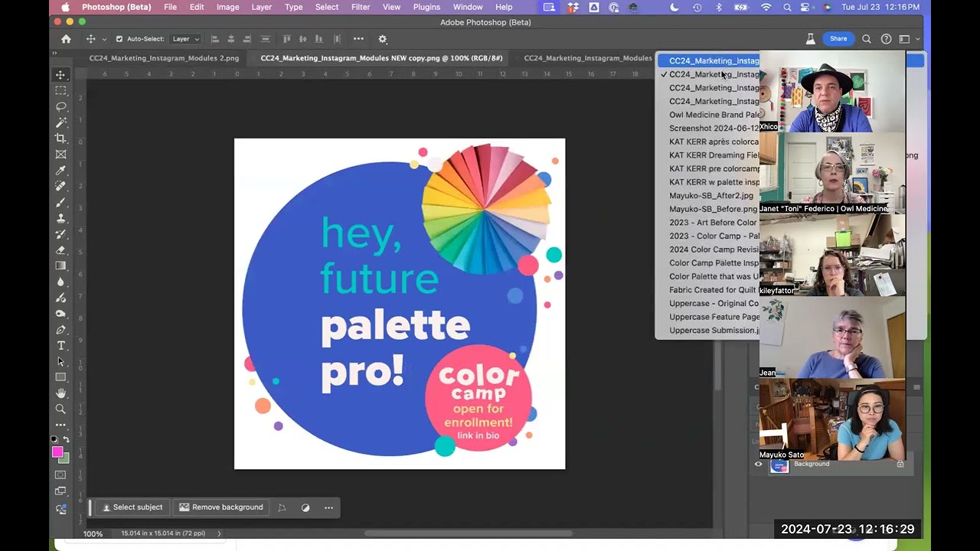Expand the collapsed tools panel double-arrow
The width and height of the screenshot is (980, 551).
click(54, 53)
